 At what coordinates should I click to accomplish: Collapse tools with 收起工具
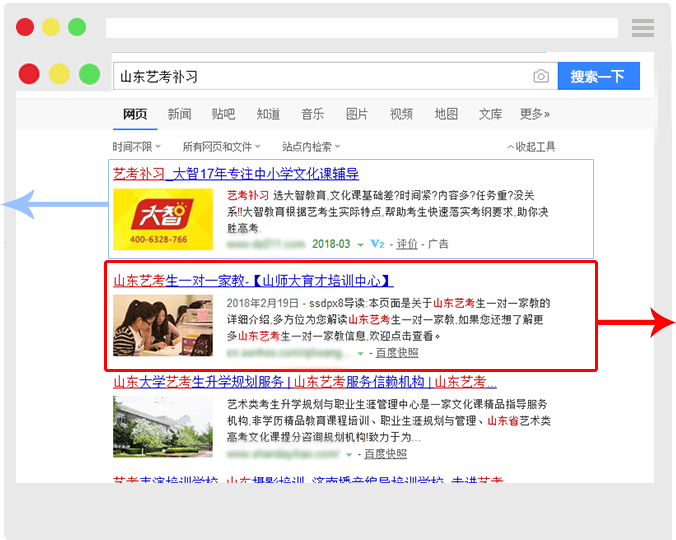[532, 147]
